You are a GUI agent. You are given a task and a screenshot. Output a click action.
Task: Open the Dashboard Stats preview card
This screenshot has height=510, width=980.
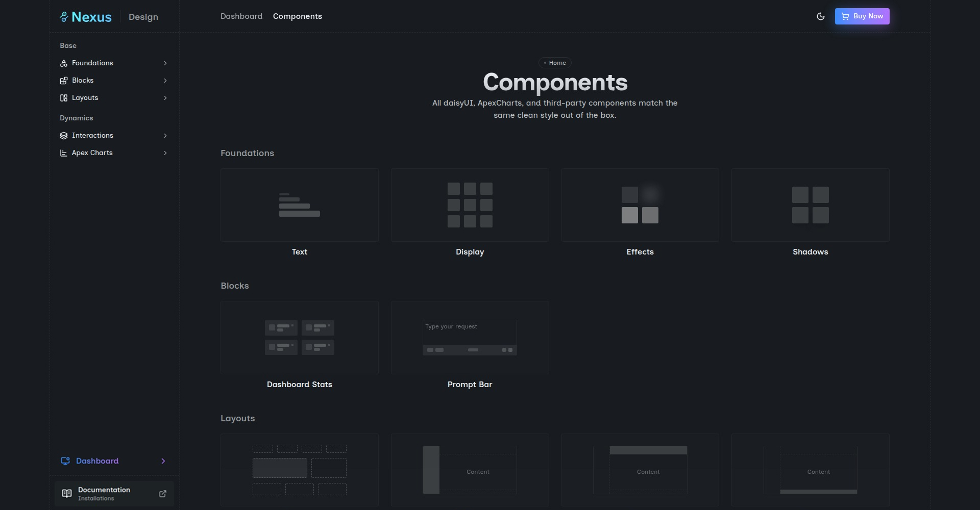tap(300, 338)
